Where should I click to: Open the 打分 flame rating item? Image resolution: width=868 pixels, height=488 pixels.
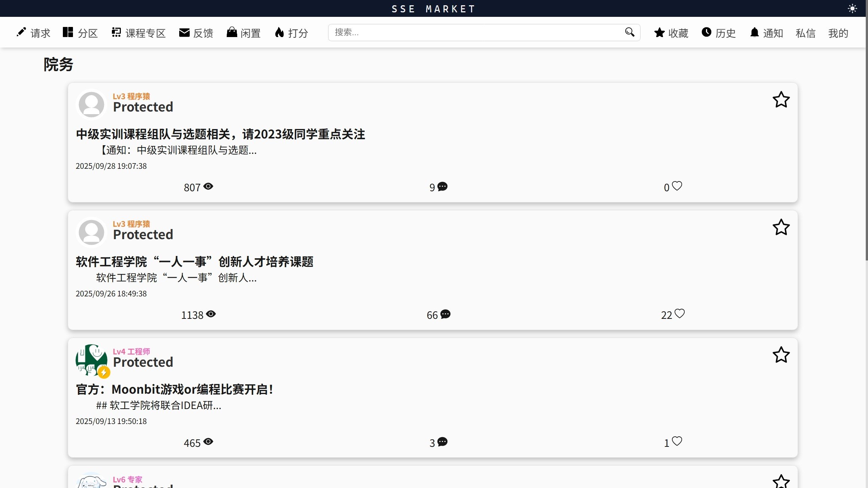coord(291,33)
